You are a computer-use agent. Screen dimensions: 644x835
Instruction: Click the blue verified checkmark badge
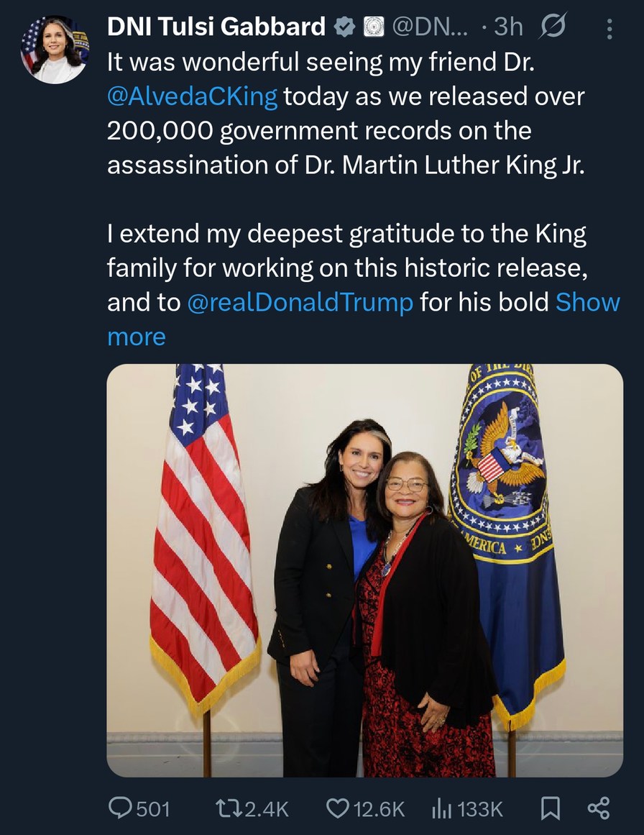coord(346,27)
